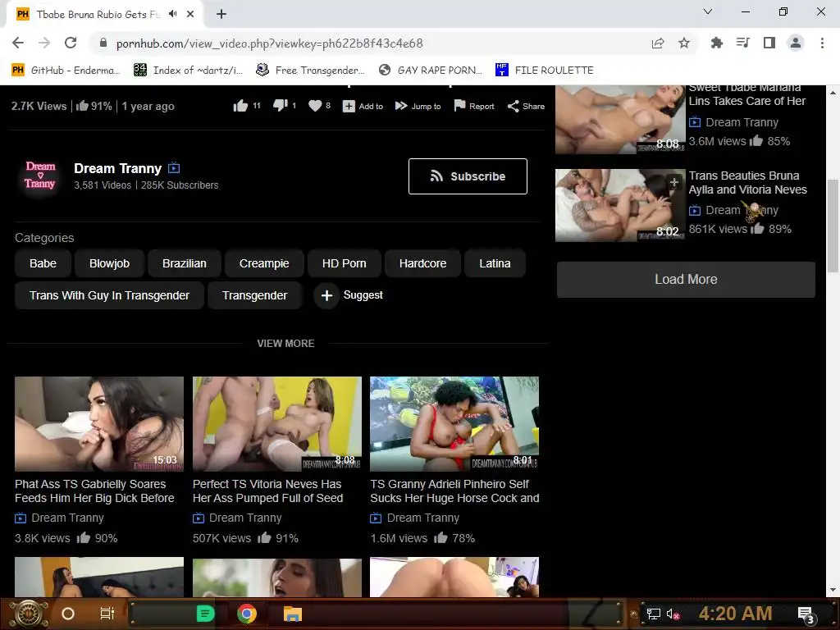Open a new browser tab
The height and width of the screenshot is (630, 840).
point(221,14)
